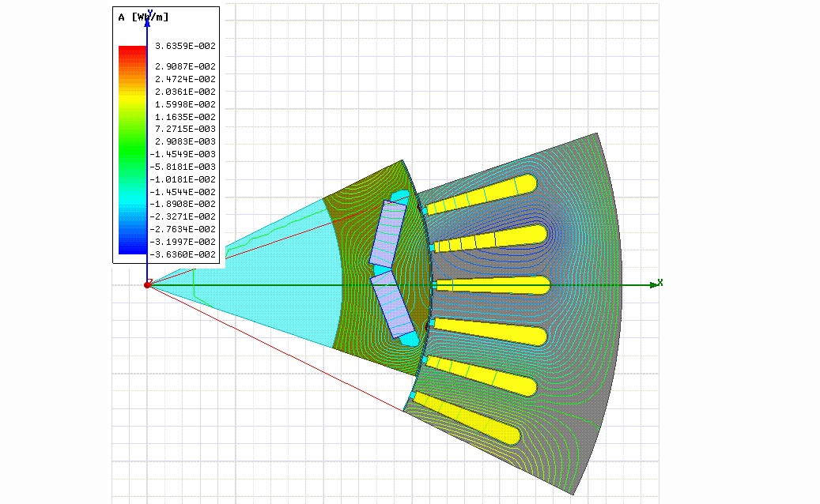The height and width of the screenshot is (504, 820).
Task: Click the red top of the color scale
Action: click(132, 50)
